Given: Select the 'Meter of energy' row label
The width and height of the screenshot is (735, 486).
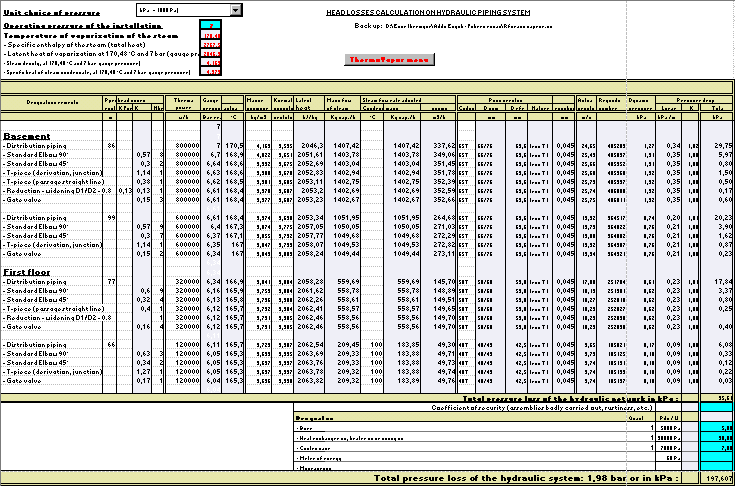Looking at the screenshot, I should click(x=319, y=458).
